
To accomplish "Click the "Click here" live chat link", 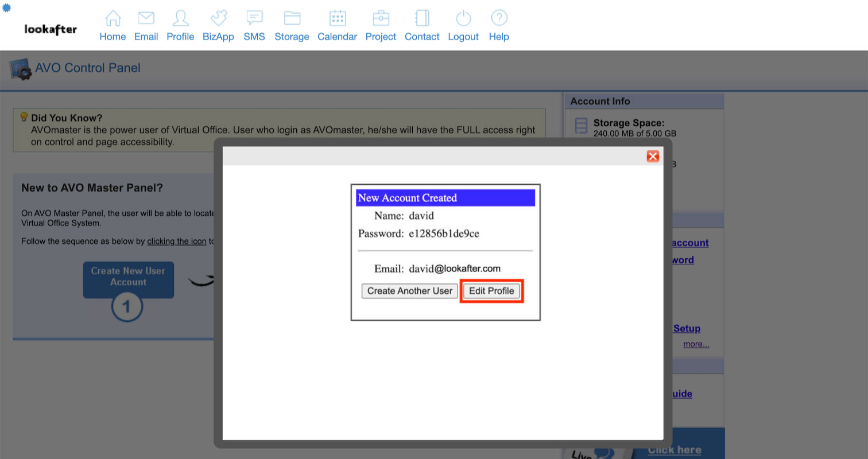I will [x=674, y=450].
